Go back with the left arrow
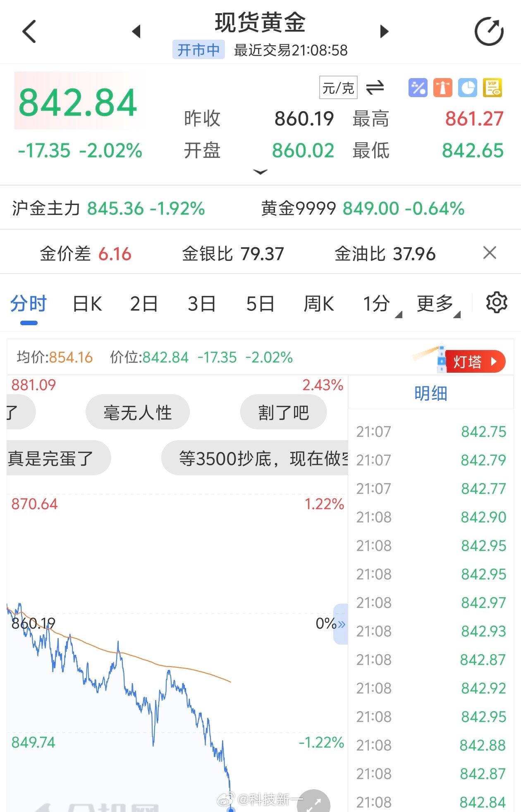Screen dimensions: 521x812 (29, 31)
